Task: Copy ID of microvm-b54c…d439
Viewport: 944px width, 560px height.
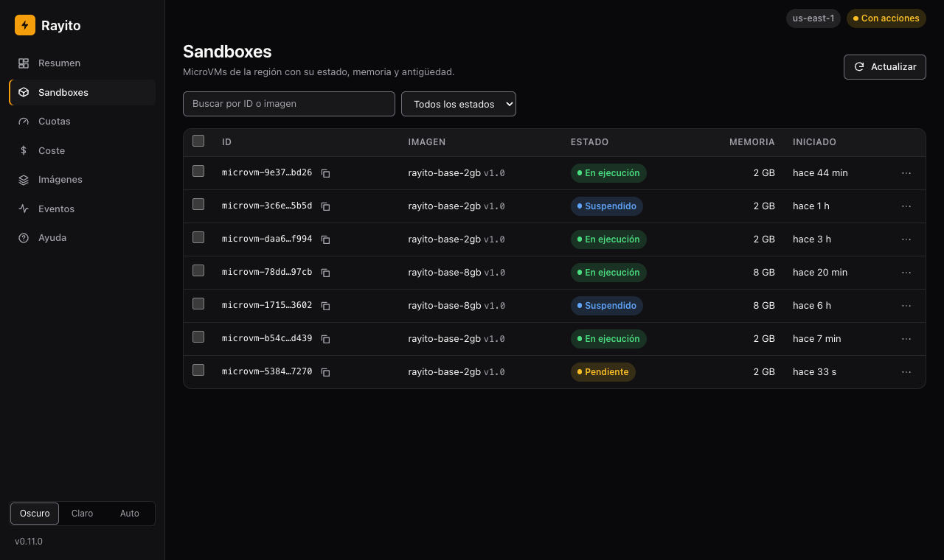Action: click(325, 339)
